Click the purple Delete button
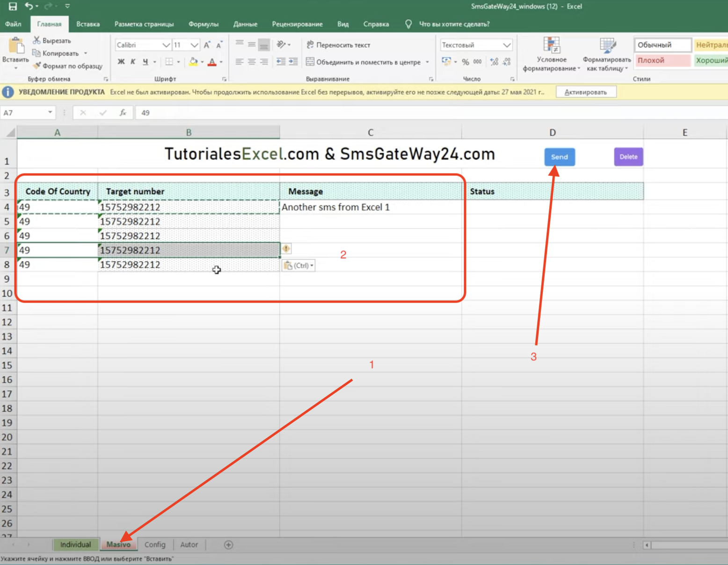Image resolution: width=728 pixels, height=565 pixels. (x=628, y=157)
